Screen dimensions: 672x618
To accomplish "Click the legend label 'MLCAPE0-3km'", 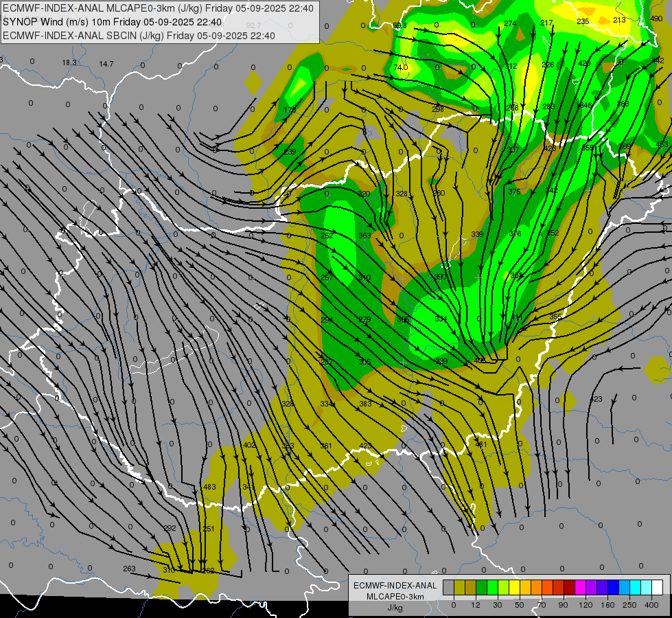I will [395, 597].
